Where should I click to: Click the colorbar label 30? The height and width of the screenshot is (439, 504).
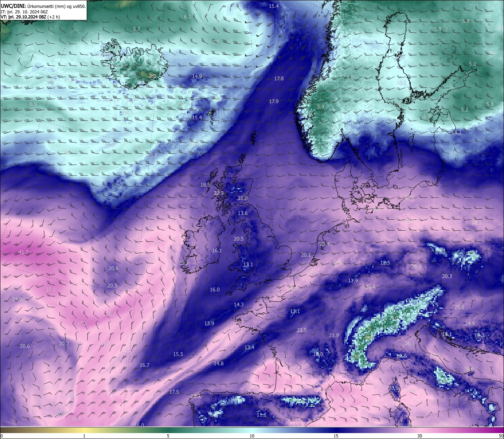tap(420, 436)
